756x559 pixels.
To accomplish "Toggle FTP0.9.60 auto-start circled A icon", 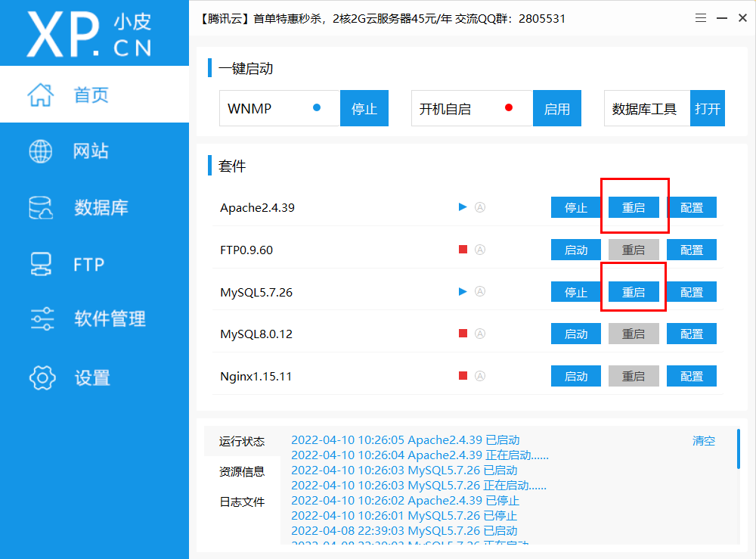I will click(480, 250).
